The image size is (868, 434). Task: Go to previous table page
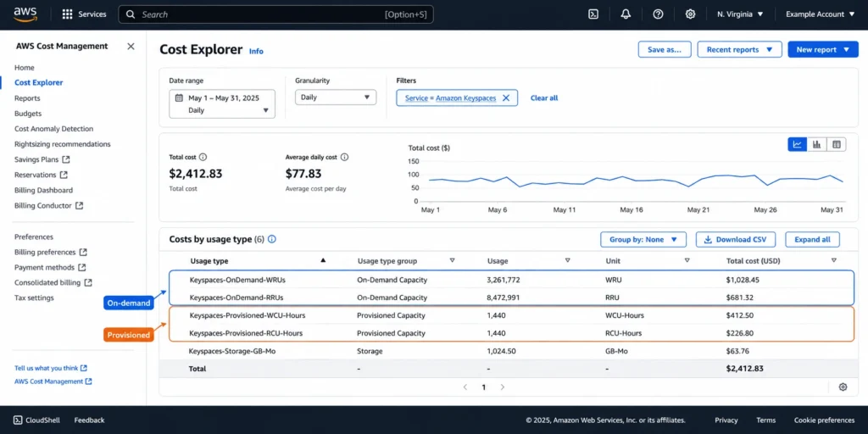pos(465,387)
